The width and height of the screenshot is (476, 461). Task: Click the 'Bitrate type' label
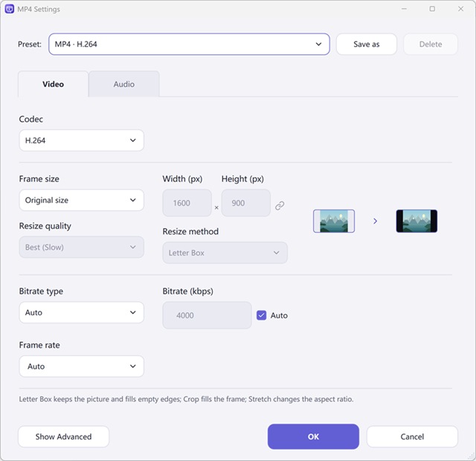click(x=41, y=291)
